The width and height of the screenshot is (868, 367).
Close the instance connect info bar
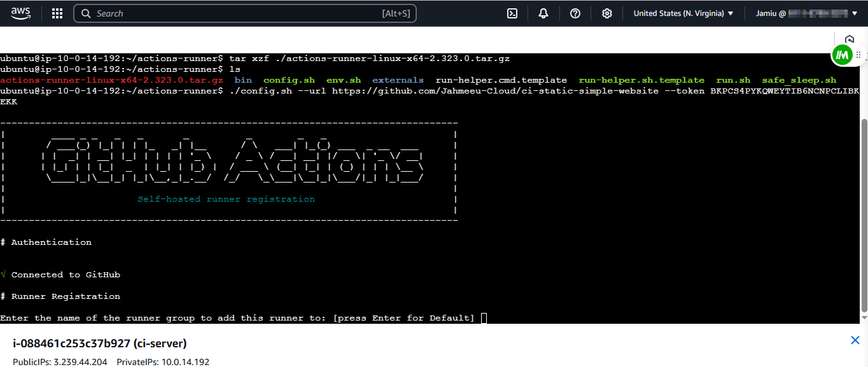[x=855, y=341]
